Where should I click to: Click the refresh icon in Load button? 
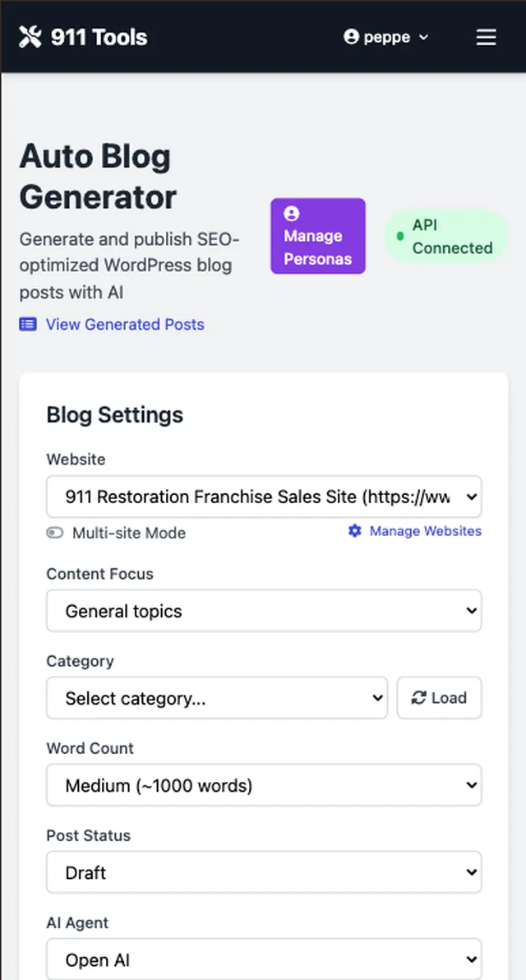pos(418,698)
